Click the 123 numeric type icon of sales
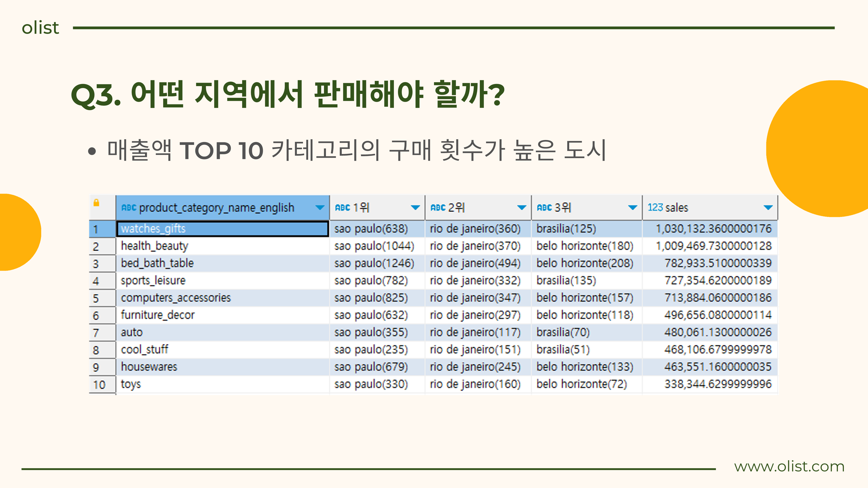 (655, 207)
